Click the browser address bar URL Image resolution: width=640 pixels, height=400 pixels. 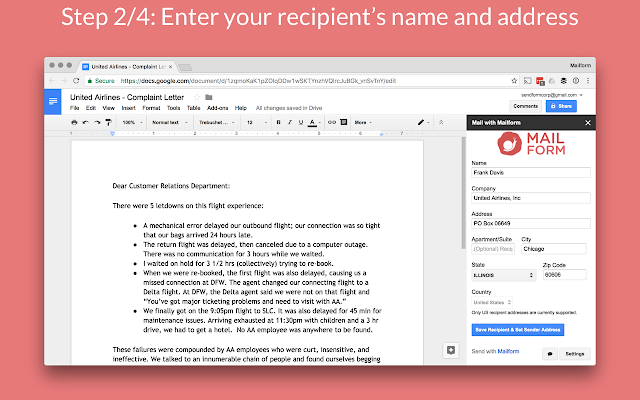tap(258, 81)
